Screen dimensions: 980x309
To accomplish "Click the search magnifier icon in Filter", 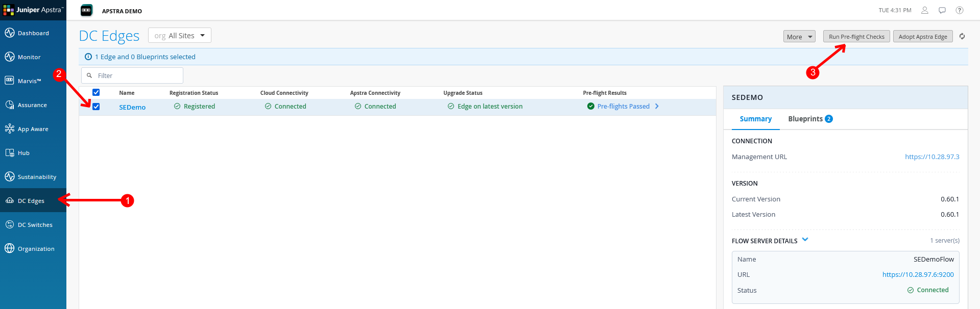I will click(89, 75).
